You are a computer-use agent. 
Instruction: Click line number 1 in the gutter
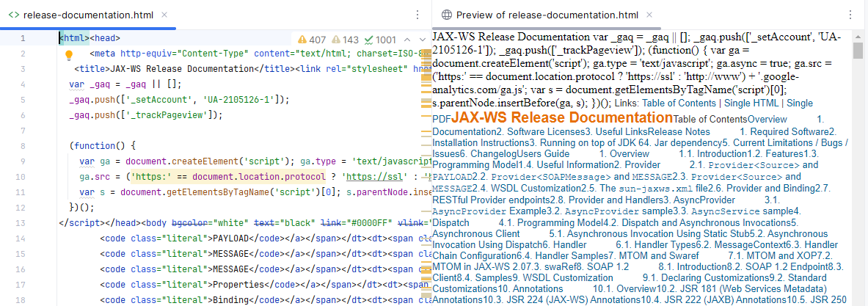point(23,38)
